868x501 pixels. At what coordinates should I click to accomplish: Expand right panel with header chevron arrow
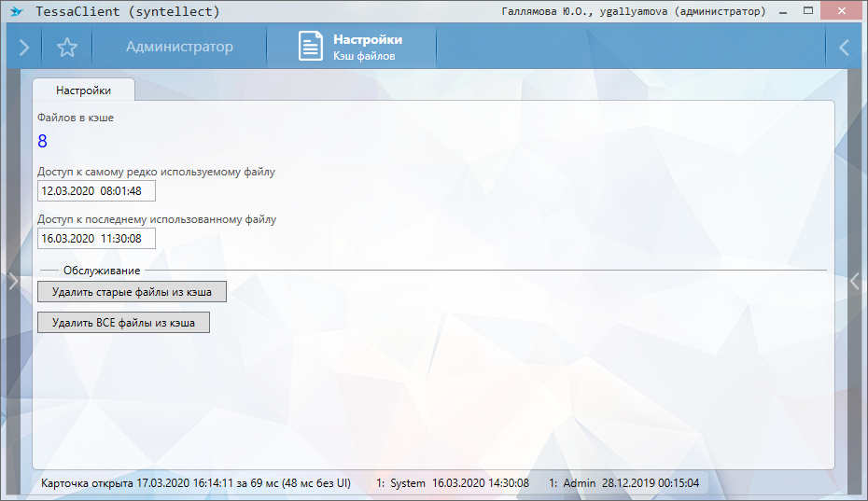(844, 48)
